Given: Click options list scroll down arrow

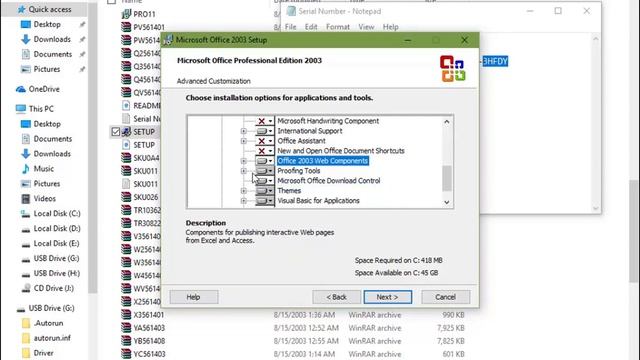Looking at the screenshot, I should click(x=447, y=202).
